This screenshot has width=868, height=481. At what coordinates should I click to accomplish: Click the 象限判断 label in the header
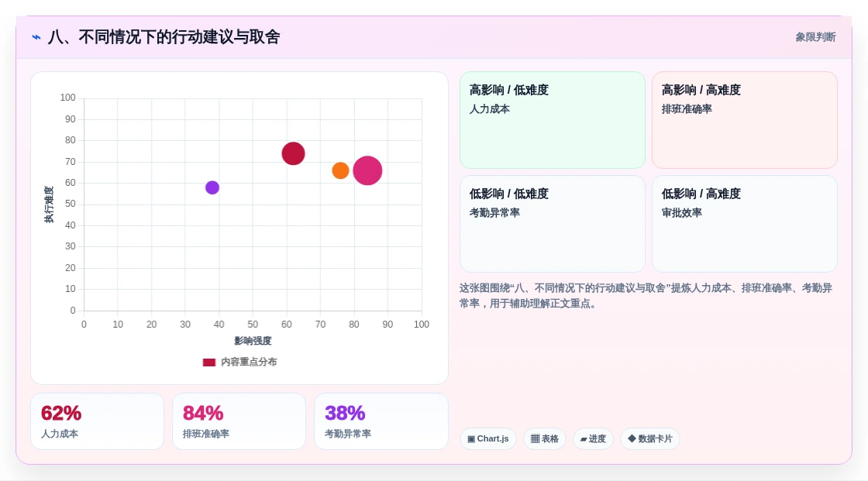[x=815, y=37]
